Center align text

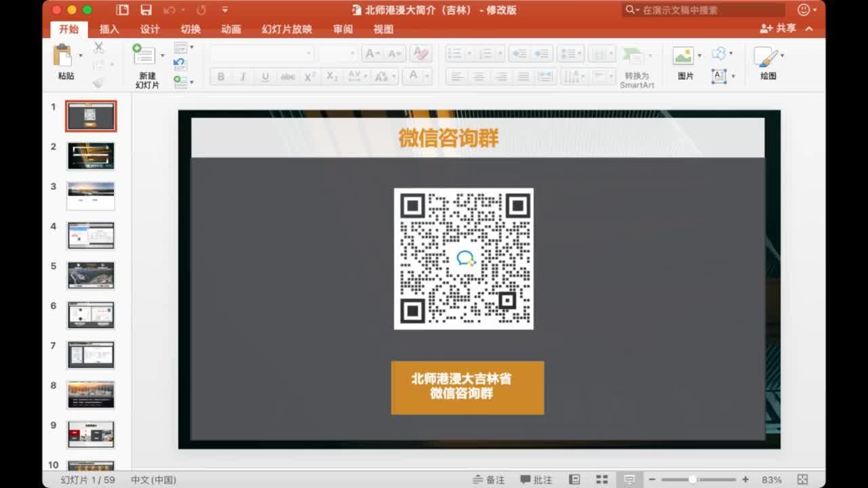click(479, 77)
